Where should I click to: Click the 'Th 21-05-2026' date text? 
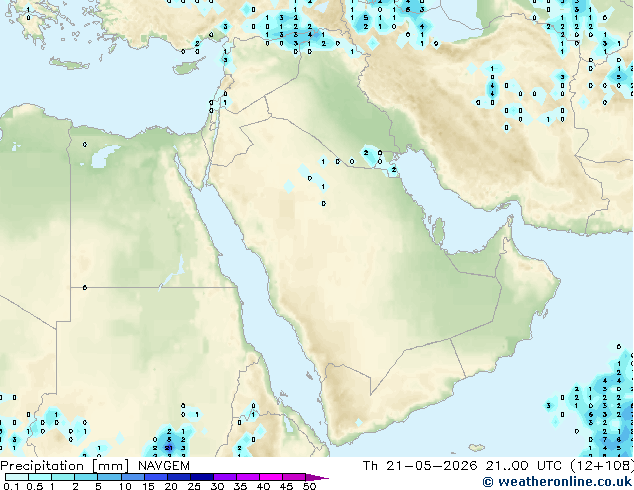coord(420,466)
